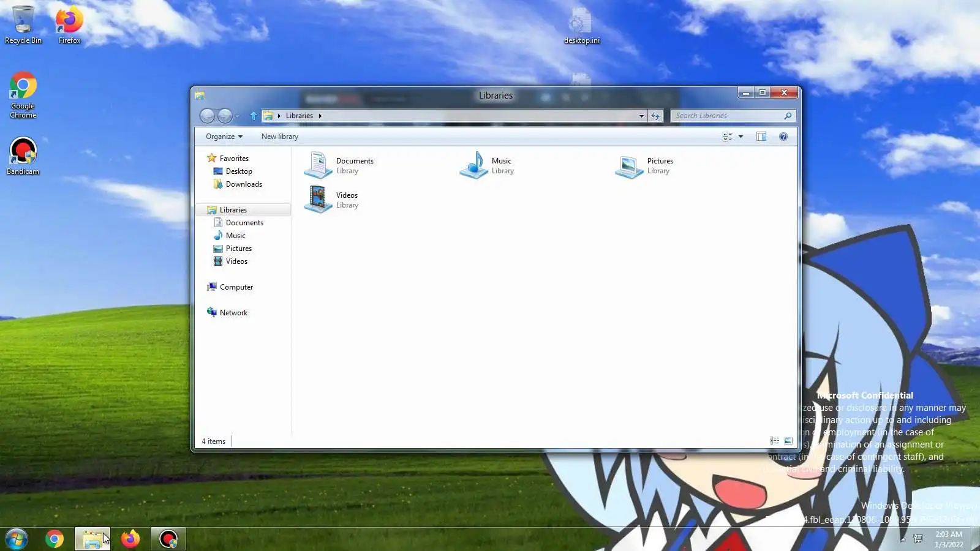Maximize the Libraries window

pyautogui.click(x=763, y=92)
